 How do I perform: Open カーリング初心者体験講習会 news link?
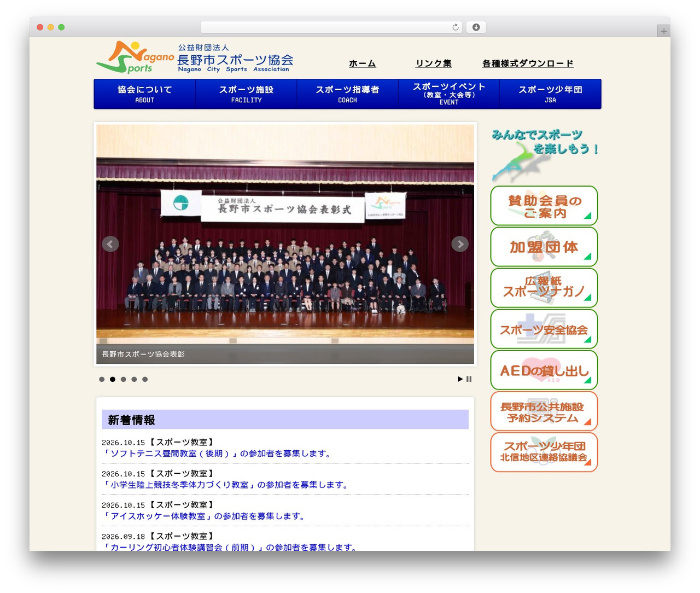(x=230, y=547)
